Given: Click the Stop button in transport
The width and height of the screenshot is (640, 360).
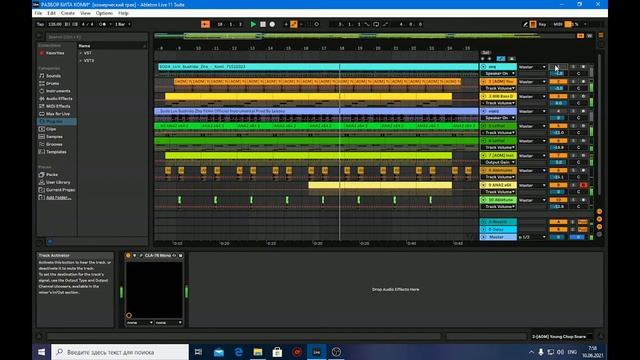Looking at the screenshot, I should (263, 24).
